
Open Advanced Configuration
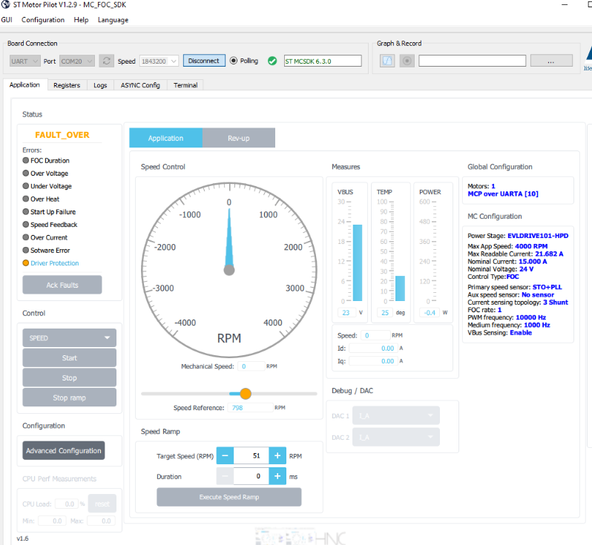click(63, 450)
